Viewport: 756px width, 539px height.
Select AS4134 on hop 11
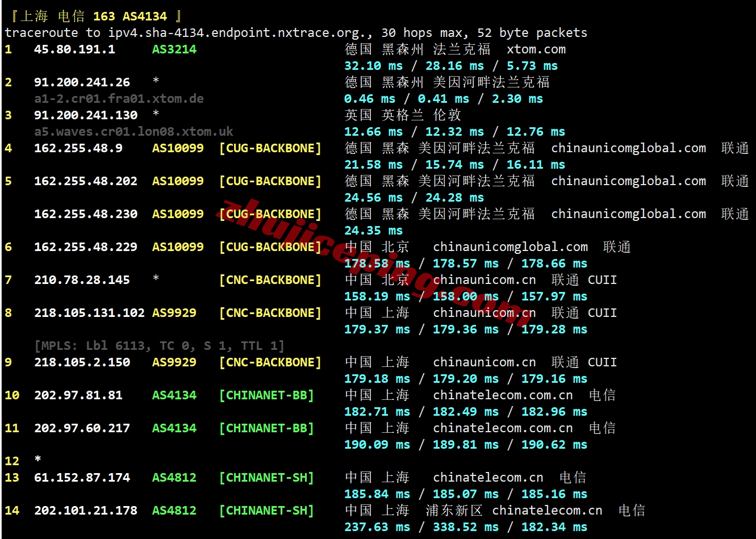tap(174, 428)
